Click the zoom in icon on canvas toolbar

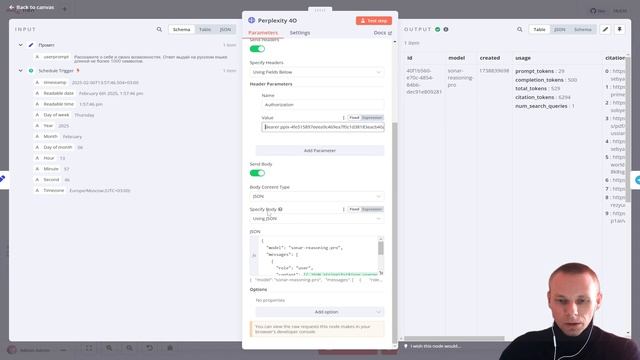[x=109, y=348]
